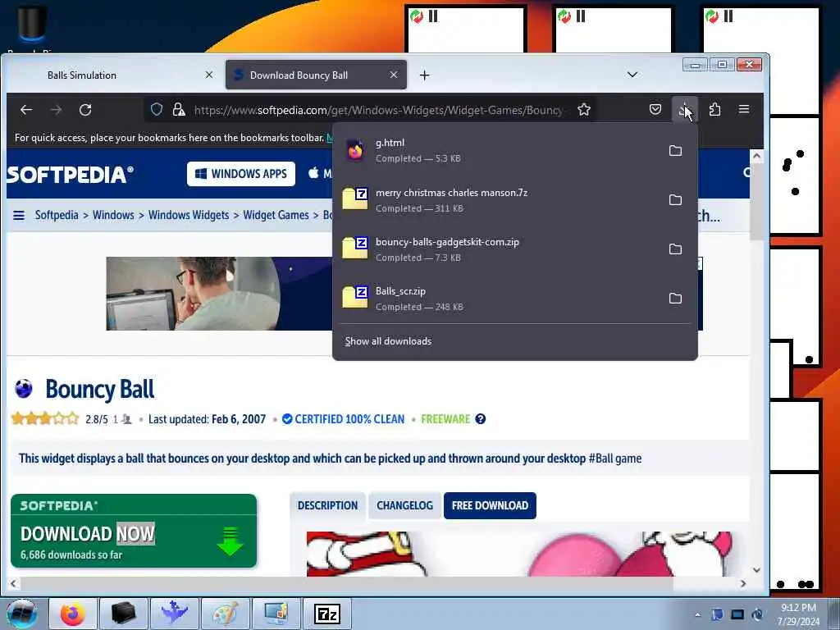This screenshot has width=840, height=630.
Task: Close the Balls Simulation tab
Action: (209, 75)
